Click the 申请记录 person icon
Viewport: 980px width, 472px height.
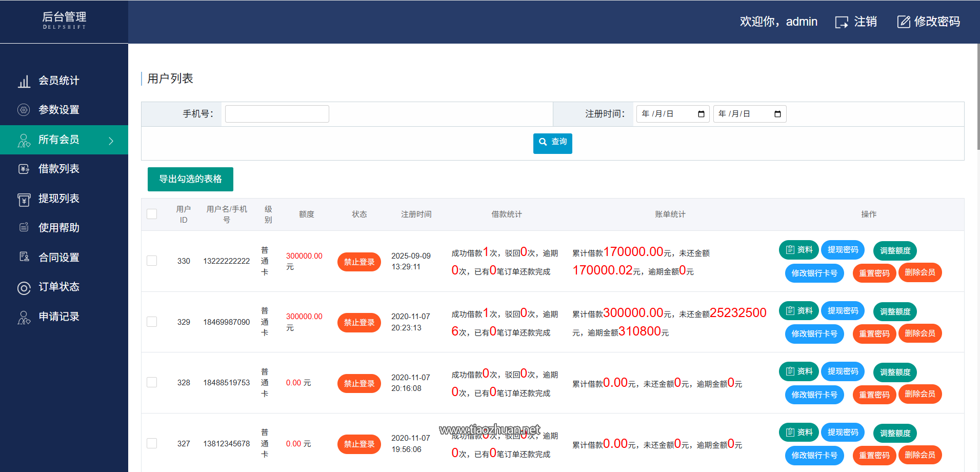24,317
